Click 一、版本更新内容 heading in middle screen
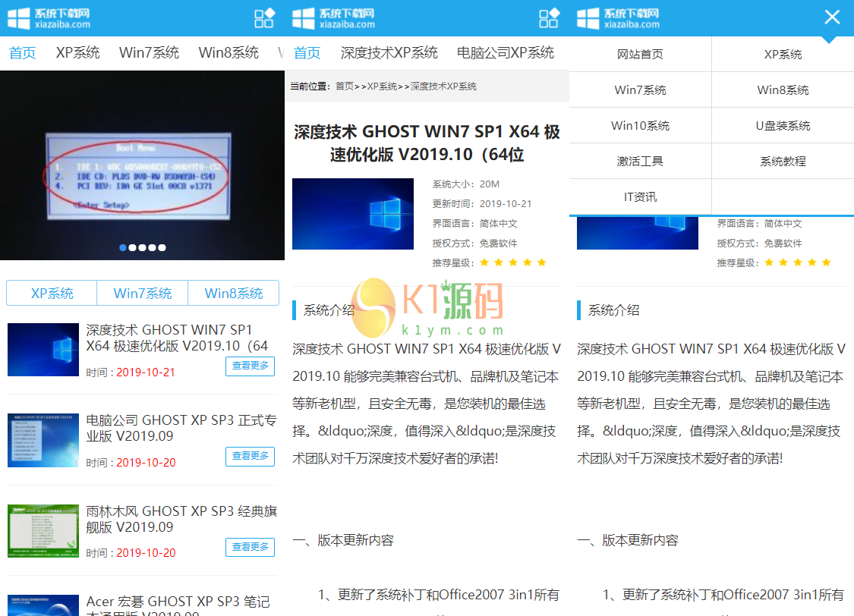854x616 pixels. pyautogui.click(x=343, y=540)
